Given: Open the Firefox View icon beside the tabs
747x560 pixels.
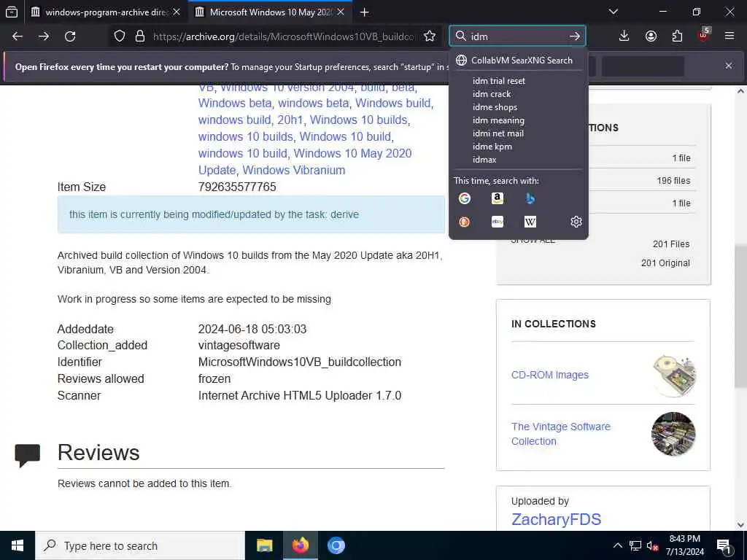Looking at the screenshot, I should point(12,12).
